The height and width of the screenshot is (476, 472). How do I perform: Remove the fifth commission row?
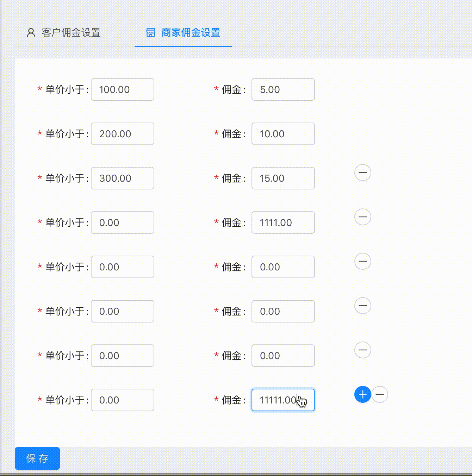tap(362, 262)
